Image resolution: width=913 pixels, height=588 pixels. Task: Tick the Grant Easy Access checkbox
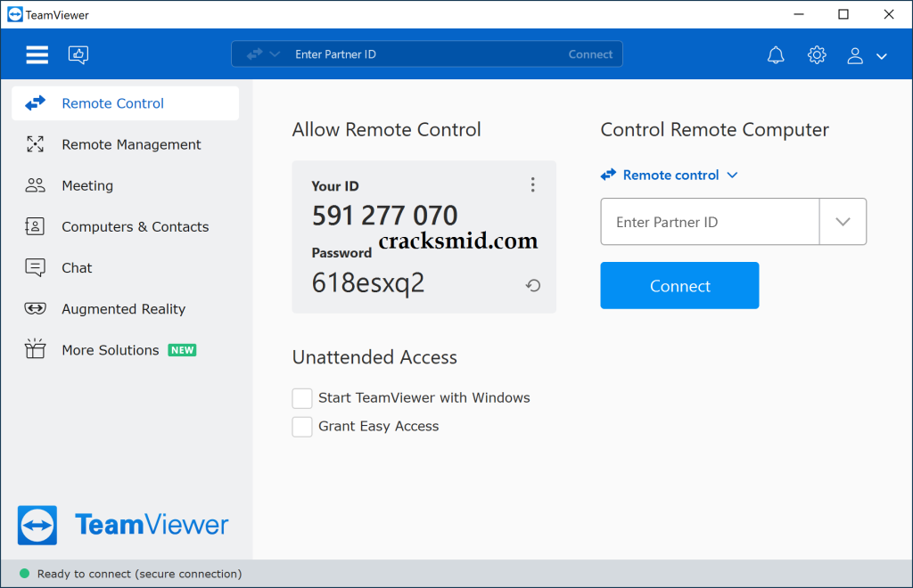click(x=302, y=427)
